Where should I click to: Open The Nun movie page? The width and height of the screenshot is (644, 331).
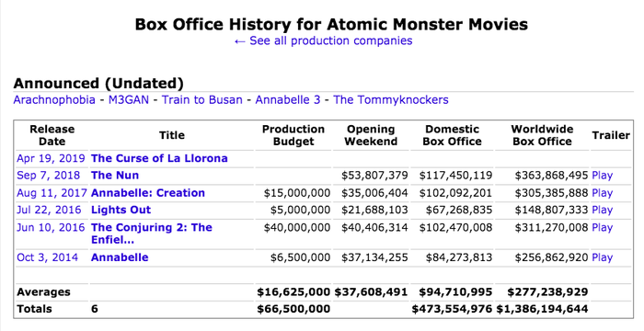point(115,176)
